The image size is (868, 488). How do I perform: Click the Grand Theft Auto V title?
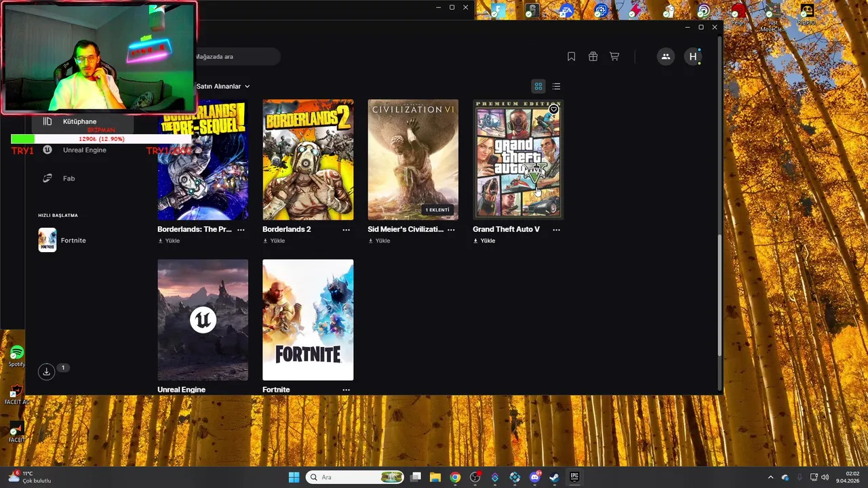[x=506, y=229]
